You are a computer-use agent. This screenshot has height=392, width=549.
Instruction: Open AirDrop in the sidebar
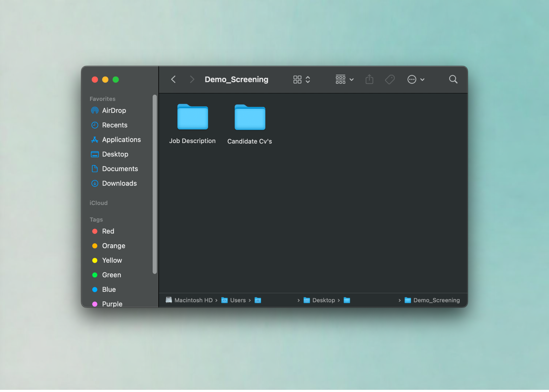click(x=114, y=111)
